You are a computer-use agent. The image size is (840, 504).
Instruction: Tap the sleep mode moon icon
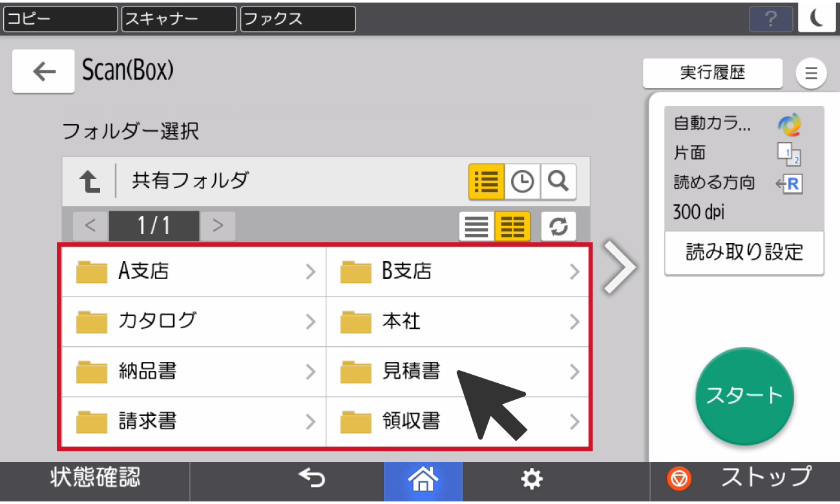coord(817,19)
